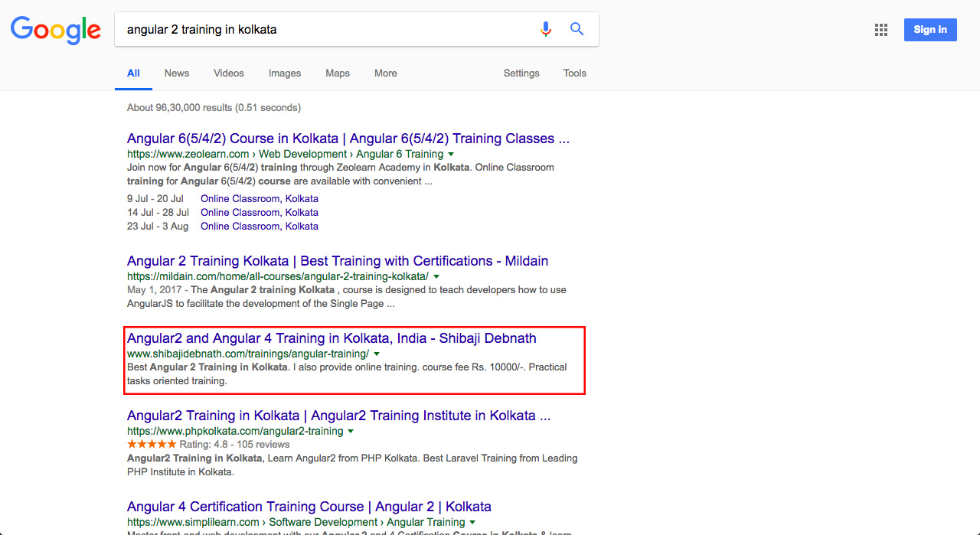
Task: Click the blue search magnifier icon
Action: pyautogui.click(x=577, y=29)
